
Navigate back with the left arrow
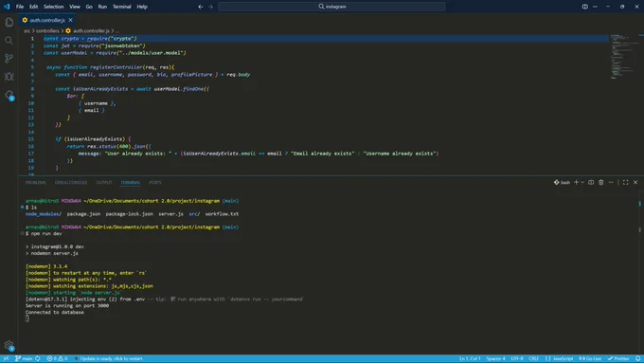(201, 7)
